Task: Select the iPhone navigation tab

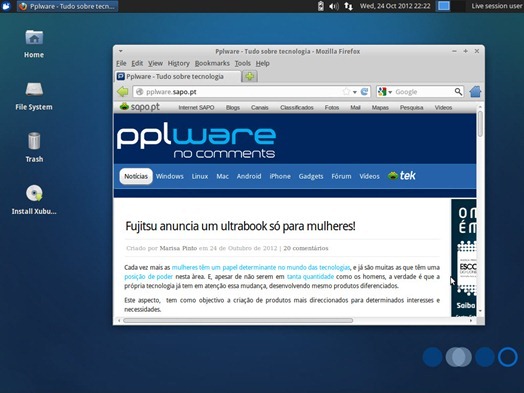Action: point(280,176)
